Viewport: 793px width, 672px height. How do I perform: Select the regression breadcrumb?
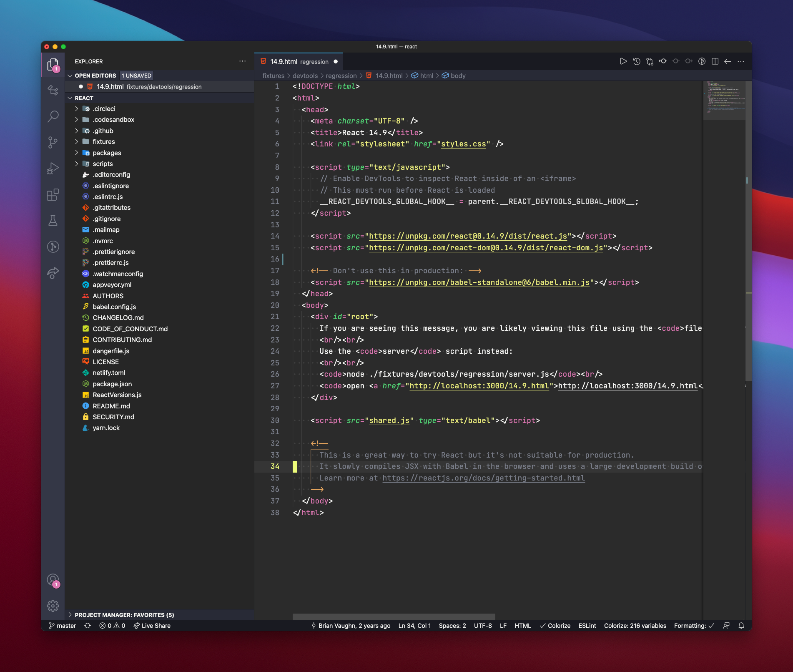click(x=341, y=76)
